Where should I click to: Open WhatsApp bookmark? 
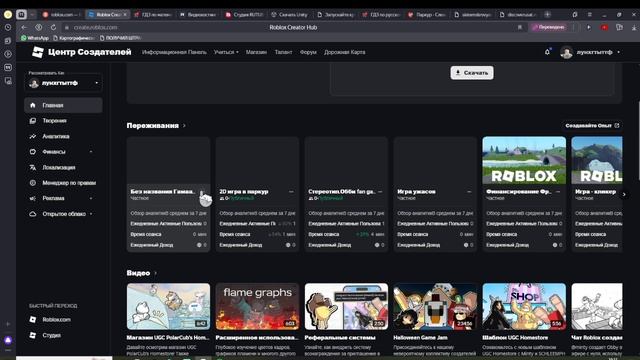coord(35,38)
